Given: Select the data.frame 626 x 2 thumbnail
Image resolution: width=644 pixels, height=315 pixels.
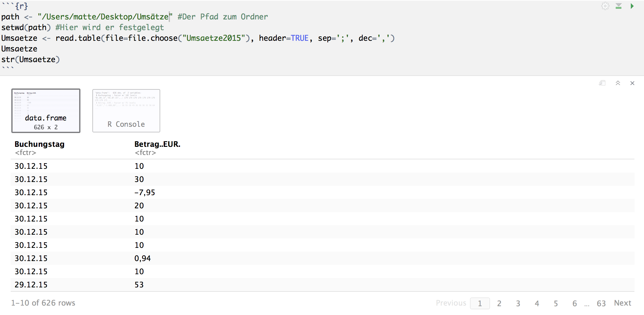Looking at the screenshot, I should pyautogui.click(x=46, y=111).
